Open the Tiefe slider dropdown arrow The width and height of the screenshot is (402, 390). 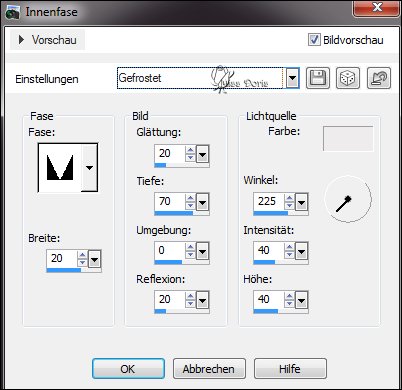[x=203, y=202]
